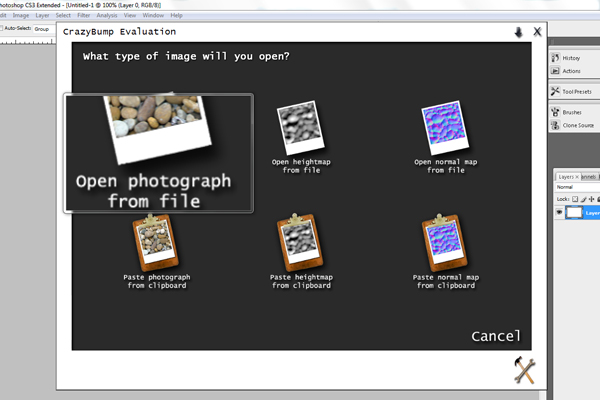The image size is (600, 400).
Task: Toggle Layer 0 visibility eye in Photoshop
Action: pos(559,212)
